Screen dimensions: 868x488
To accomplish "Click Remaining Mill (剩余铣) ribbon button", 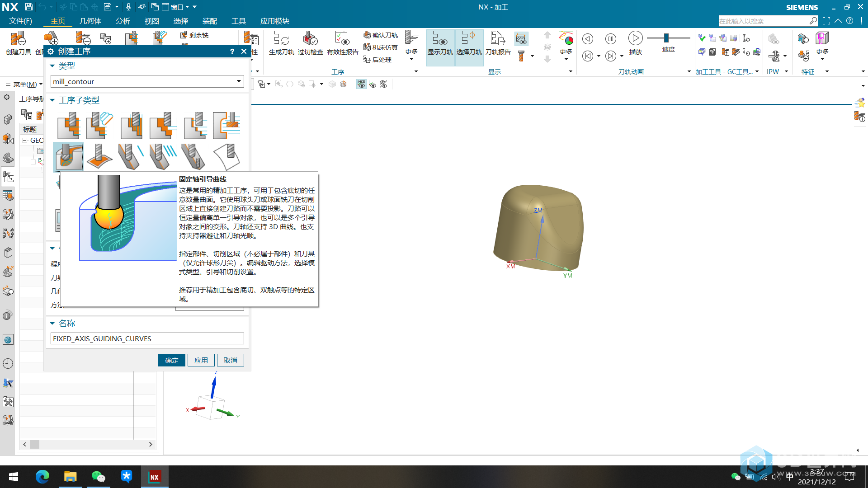I will tap(194, 35).
